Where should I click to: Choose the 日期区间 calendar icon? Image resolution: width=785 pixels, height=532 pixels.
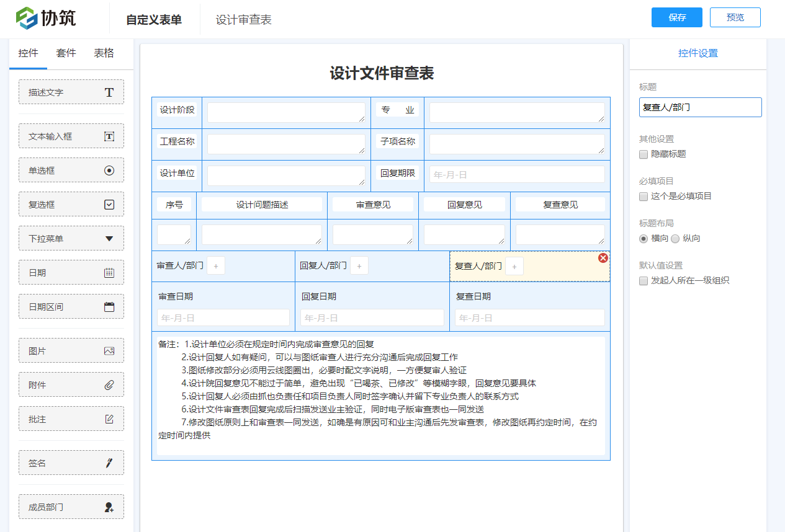coord(109,307)
